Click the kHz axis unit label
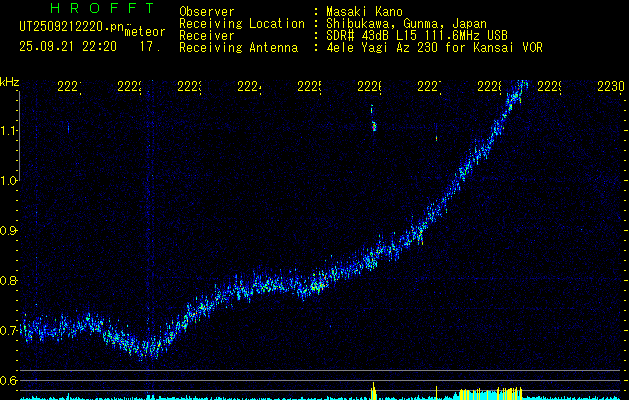The image size is (629, 400). pos(9,83)
